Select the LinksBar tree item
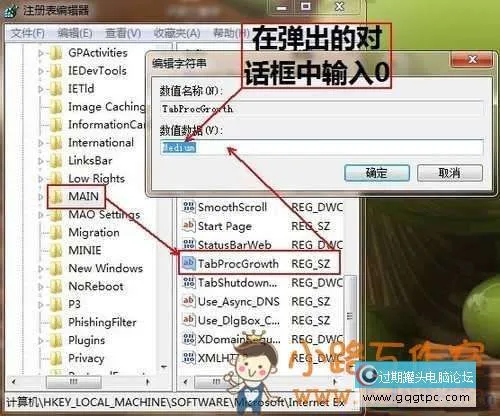The height and width of the screenshot is (416, 500). [90, 161]
